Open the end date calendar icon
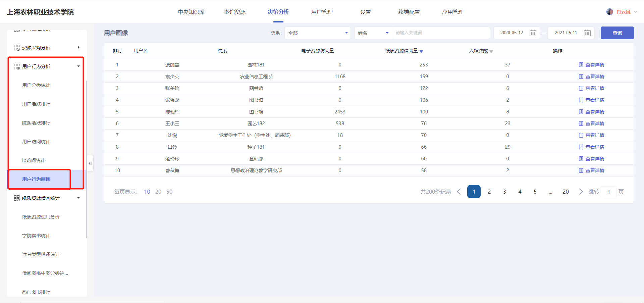The image size is (644, 303). coord(587,33)
